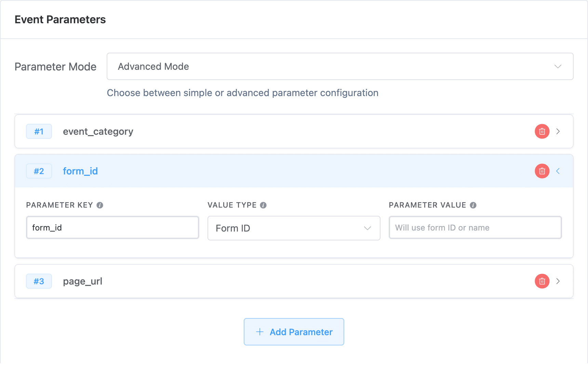Click the Value Type info icon
The width and height of the screenshot is (588, 368).
[263, 205]
